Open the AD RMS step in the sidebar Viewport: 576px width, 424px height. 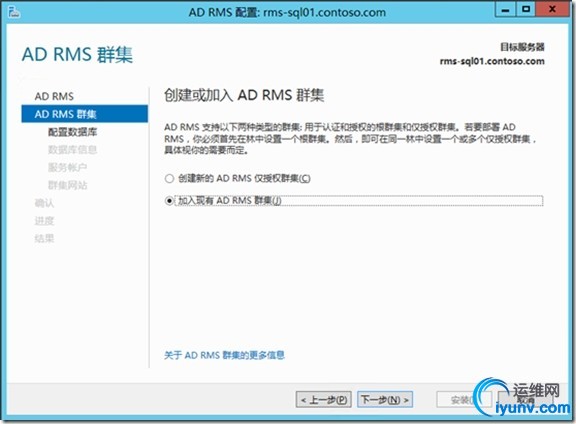pos(54,96)
